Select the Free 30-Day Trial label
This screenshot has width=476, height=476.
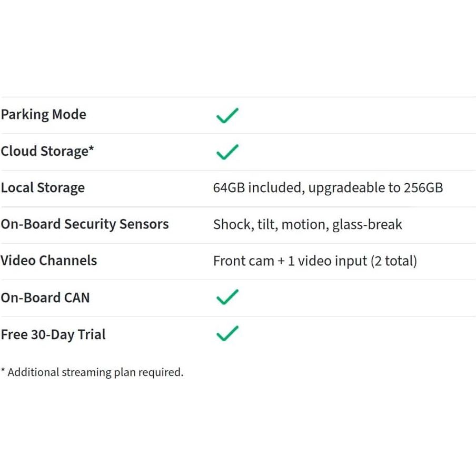point(53,334)
